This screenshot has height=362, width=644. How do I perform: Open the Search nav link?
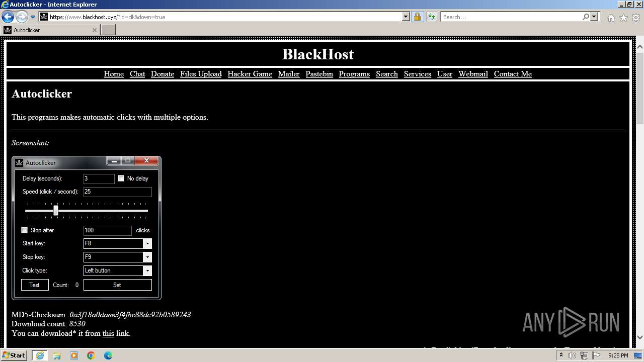pos(387,74)
